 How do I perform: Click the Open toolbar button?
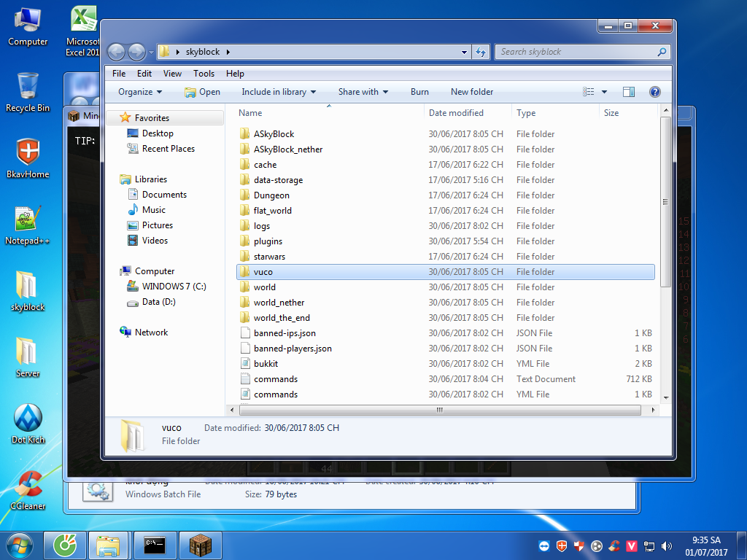(x=203, y=92)
